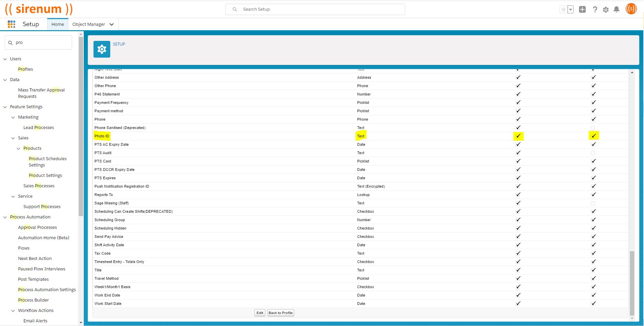Click the Search Setup input field
This screenshot has height=326, width=644.
(315, 9)
